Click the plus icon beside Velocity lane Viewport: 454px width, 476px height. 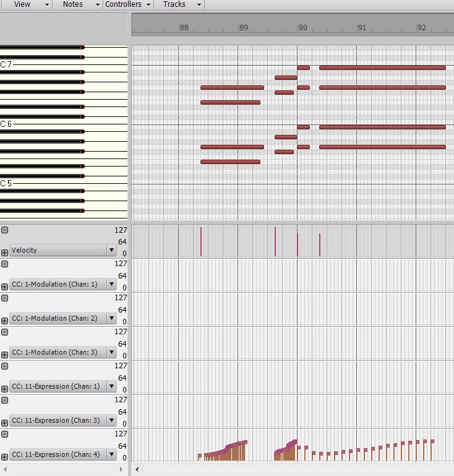pyautogui.click(x=4, y=253)
